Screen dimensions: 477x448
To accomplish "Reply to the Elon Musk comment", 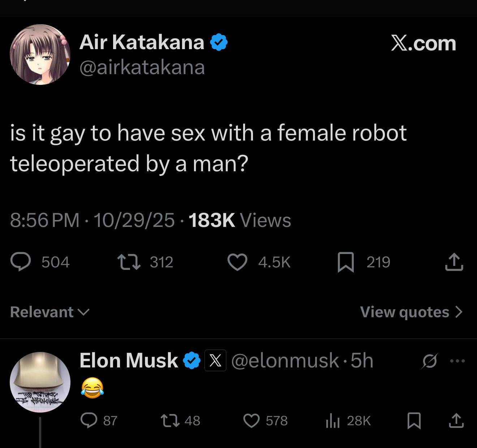I will tap(89, 421).
